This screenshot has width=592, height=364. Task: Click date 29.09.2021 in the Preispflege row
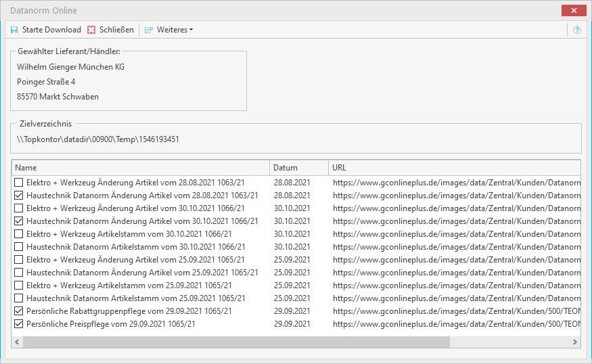point(292,323)
